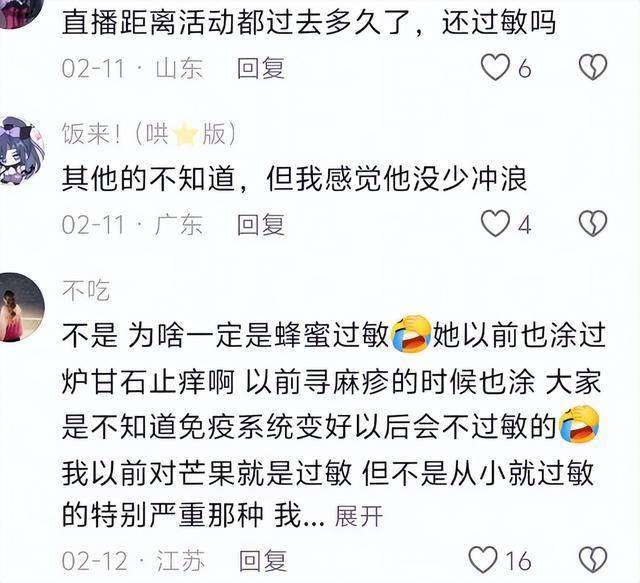Tap the long comment about 炉甘石止痒
The width and height of the screenshot is (640, 583).
click(333, 423)
